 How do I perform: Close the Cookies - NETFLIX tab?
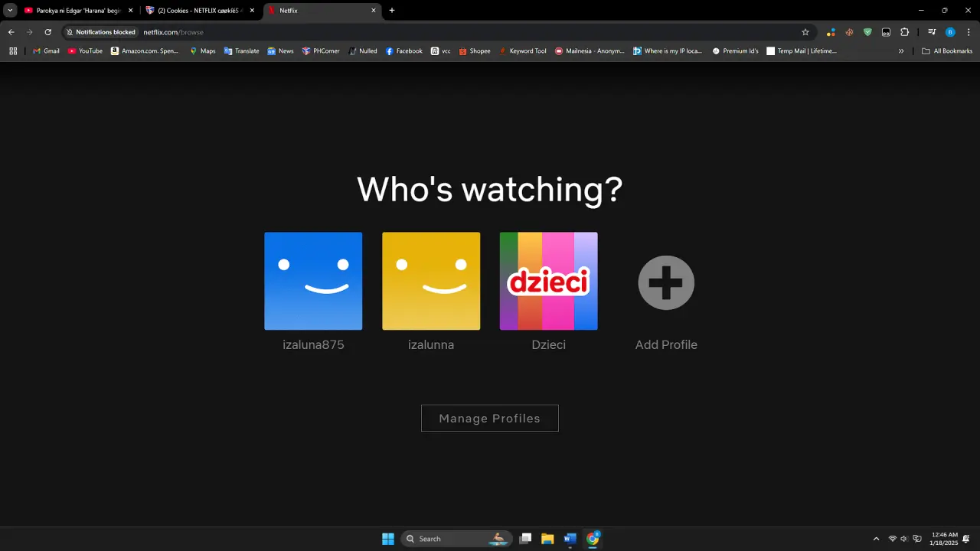coord(252,11)
